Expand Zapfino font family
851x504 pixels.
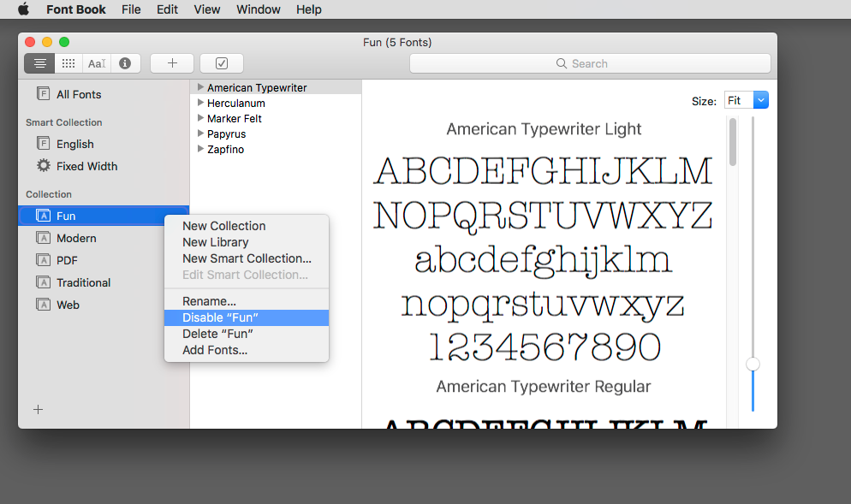(x=200, y=149)
